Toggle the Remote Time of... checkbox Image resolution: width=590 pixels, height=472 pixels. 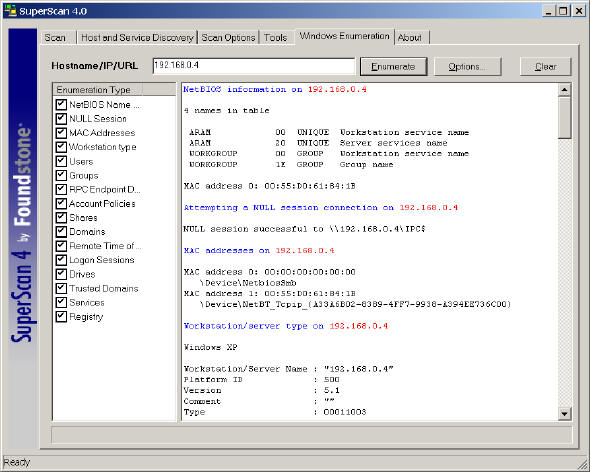61,246
